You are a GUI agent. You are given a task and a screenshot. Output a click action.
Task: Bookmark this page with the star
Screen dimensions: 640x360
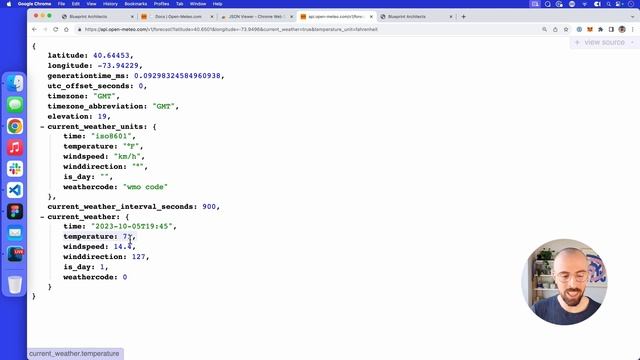[x=566, y=29]
